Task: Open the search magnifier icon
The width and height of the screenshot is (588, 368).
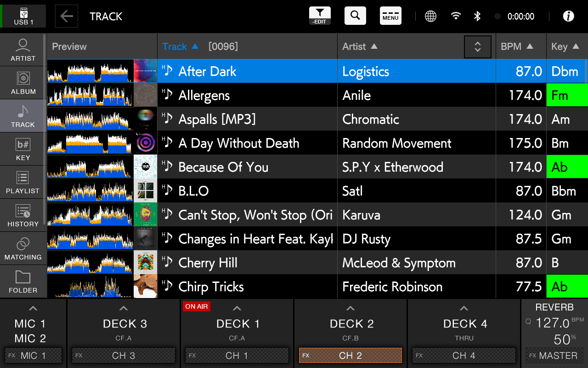Action: point(355,16)
